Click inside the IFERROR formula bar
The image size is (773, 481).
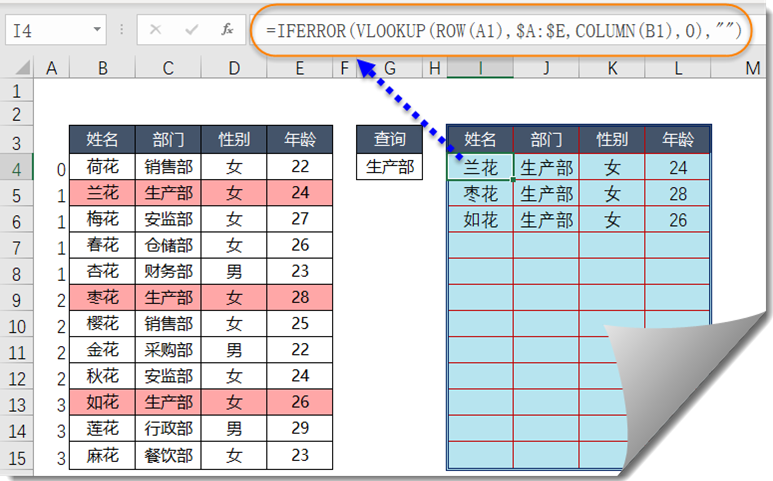pos(503,31)
